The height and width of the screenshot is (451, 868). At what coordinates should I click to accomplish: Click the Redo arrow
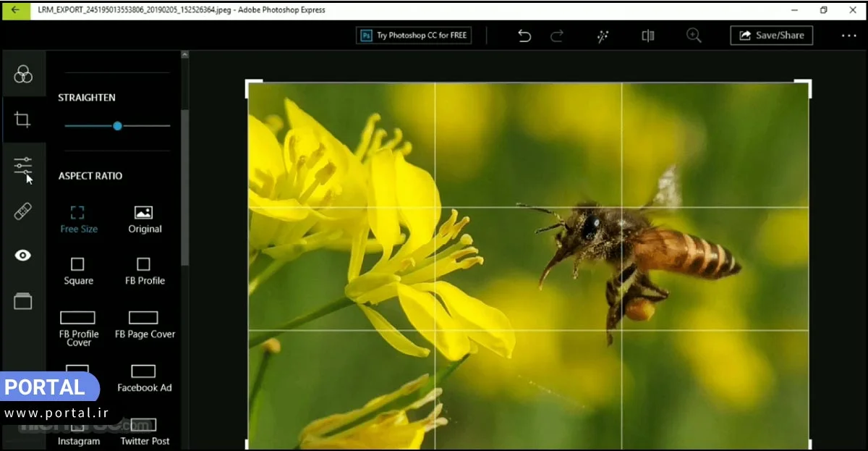pos(557,35)
